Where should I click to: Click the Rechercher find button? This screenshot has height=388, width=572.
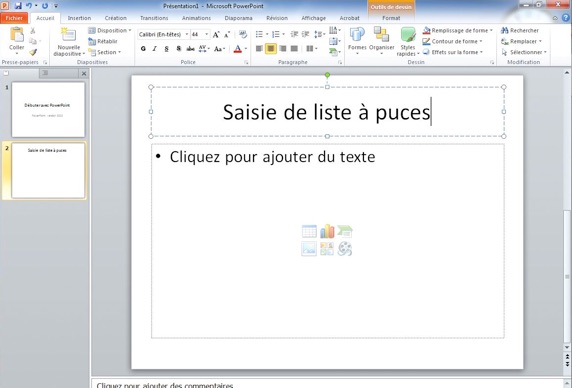point(520,31)
